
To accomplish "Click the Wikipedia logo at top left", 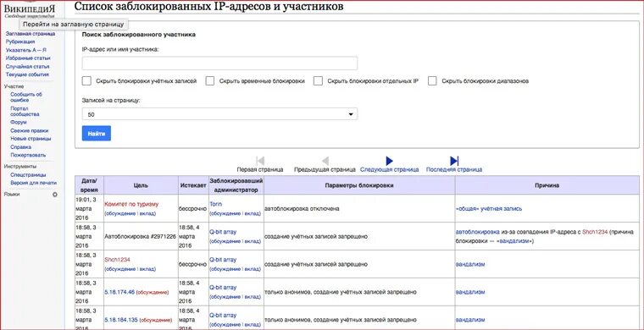I will click(x=29, y=10).
